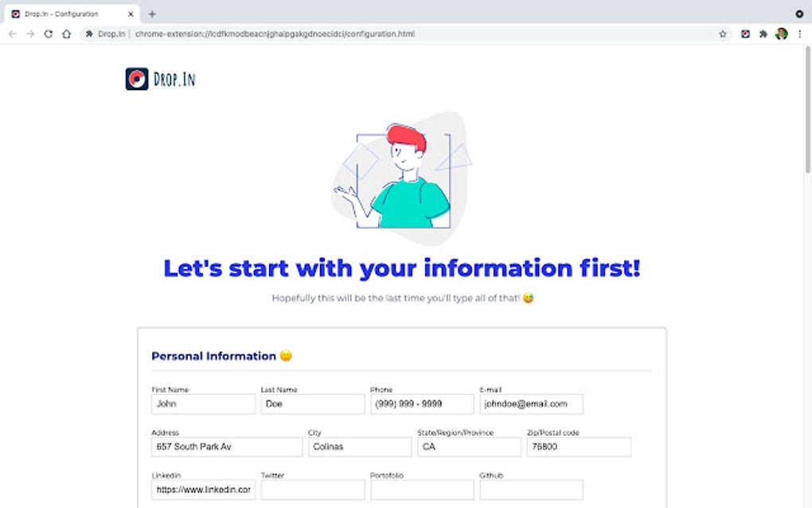Click the Linkedin URL field

(x=203, y=490)
